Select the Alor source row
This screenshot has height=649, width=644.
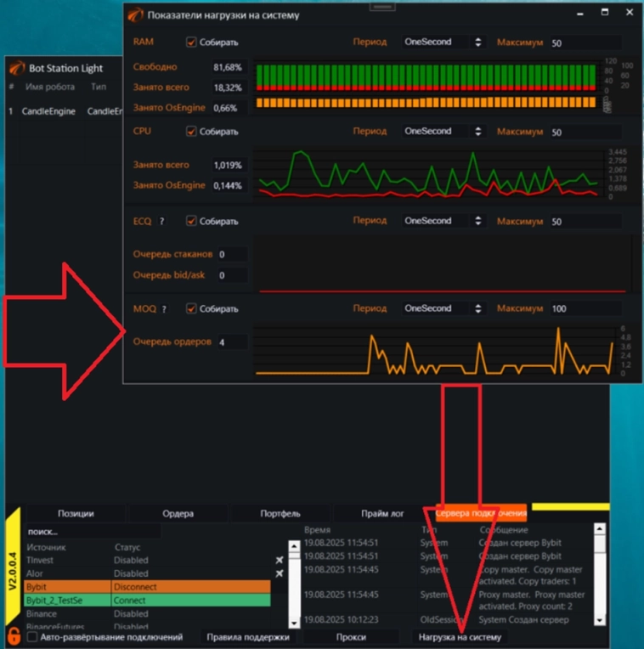click(x=148, y=573)
